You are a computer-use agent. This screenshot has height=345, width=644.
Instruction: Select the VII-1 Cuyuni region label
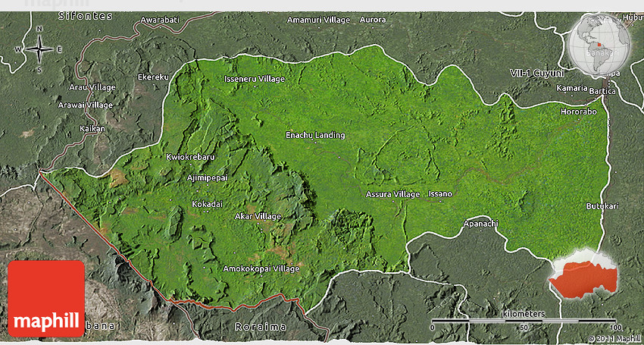537,73
